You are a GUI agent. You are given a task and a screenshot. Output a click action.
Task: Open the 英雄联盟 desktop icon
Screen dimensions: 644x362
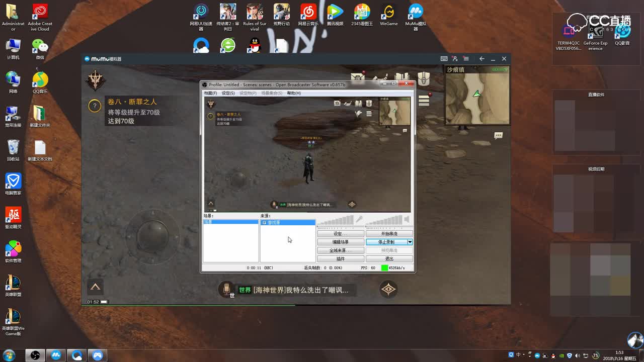(13, 286)
